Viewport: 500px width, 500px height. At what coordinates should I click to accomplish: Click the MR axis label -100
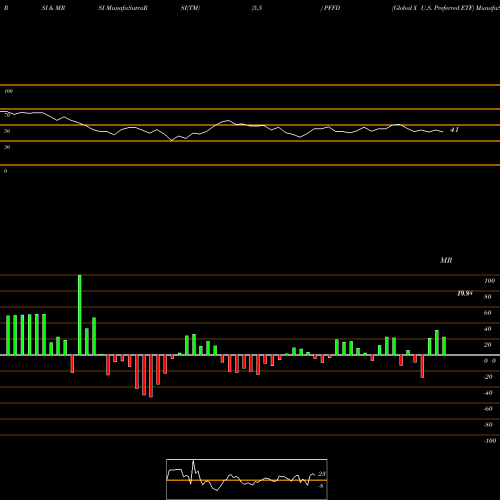click(x=490, y=441)
